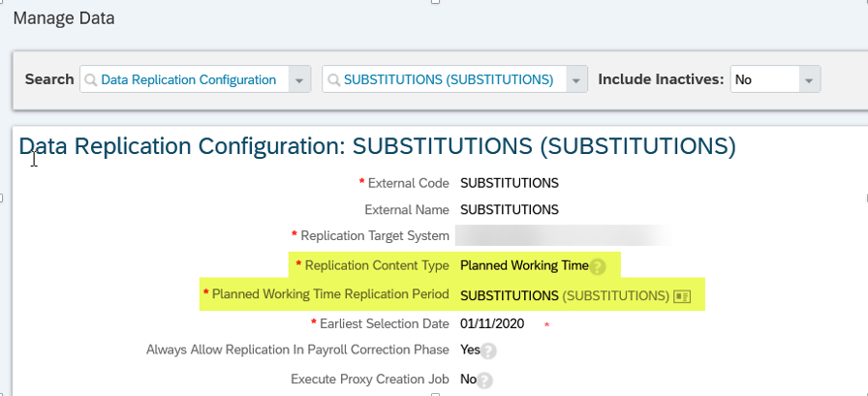Open the details card icon after SUBSTITUTIONS (SUBSTITUTIONS)

pyautogui.click(x=681, y=296)
